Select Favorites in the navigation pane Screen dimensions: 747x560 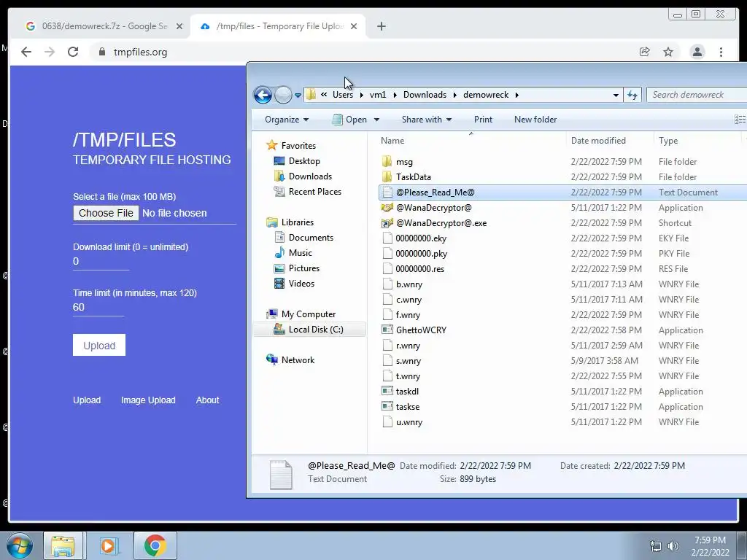pos(298,146)
